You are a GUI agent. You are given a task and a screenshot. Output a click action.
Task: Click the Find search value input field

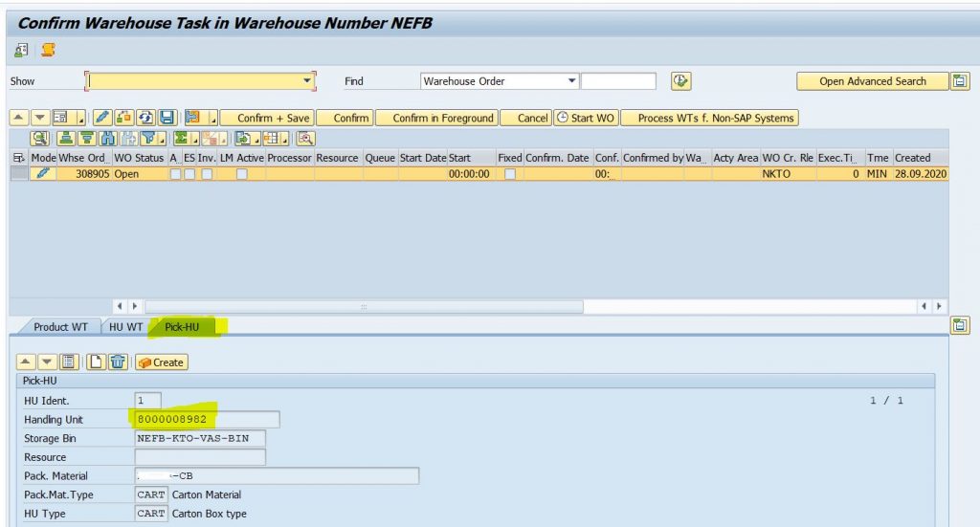[x=618, y=81]
